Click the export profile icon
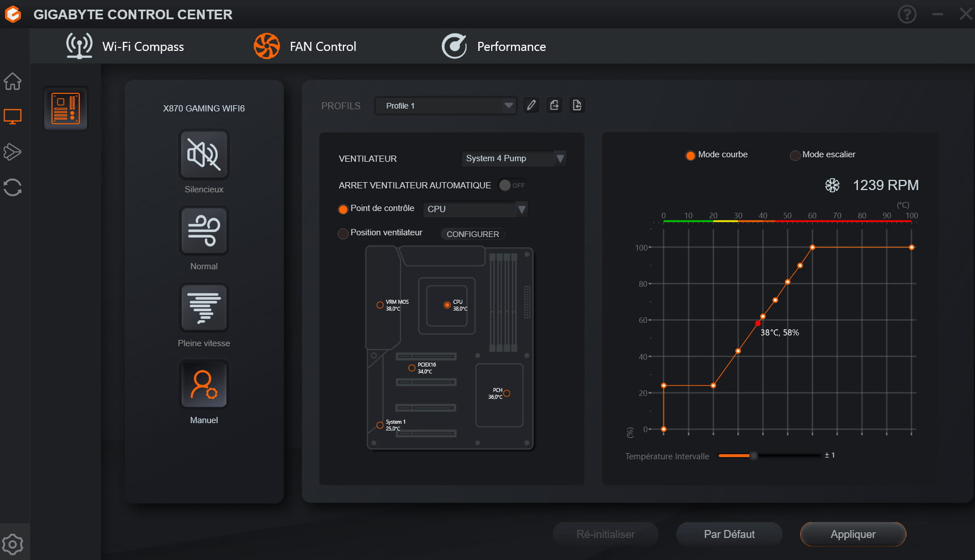The image size is (975, 560). click(555, 105)
